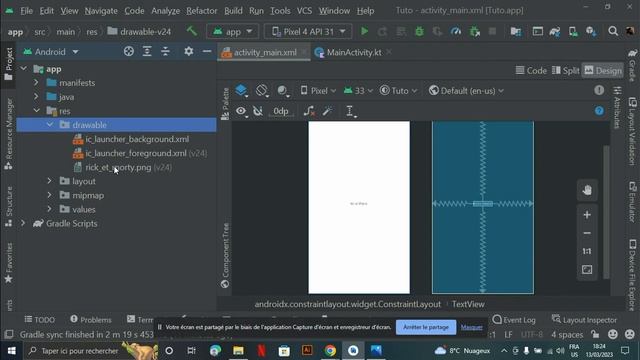Open the design surface layers selector
This screenshot has width=640, height=360.
241,90
